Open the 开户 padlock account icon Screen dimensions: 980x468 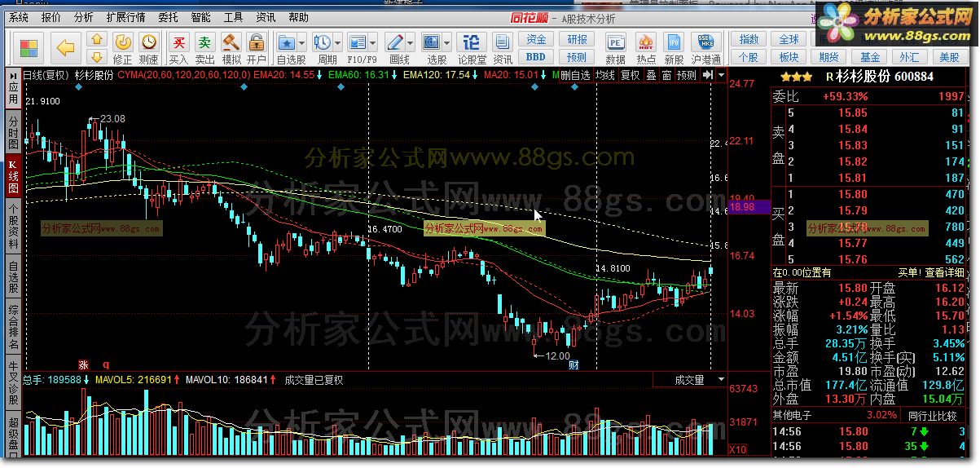pos(257,42)
